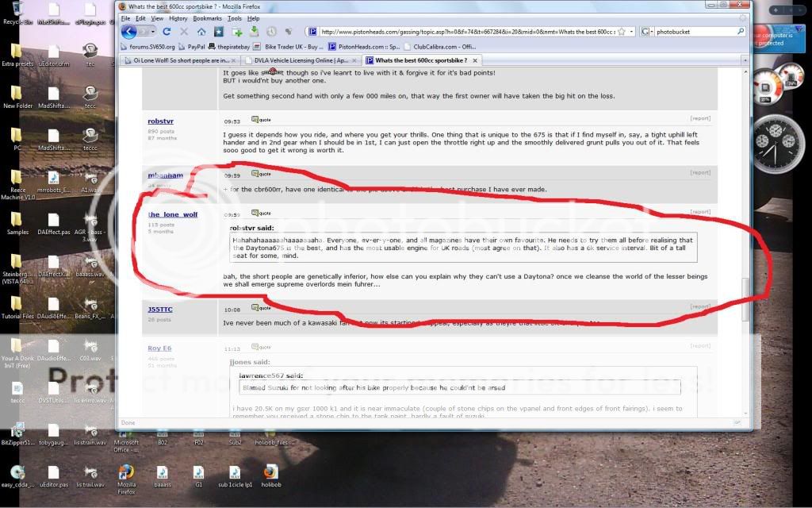Viewport: 812px width, 508px height.
Task: Click the page vertical scrollbar thumb
Action: tap(745, 299)
